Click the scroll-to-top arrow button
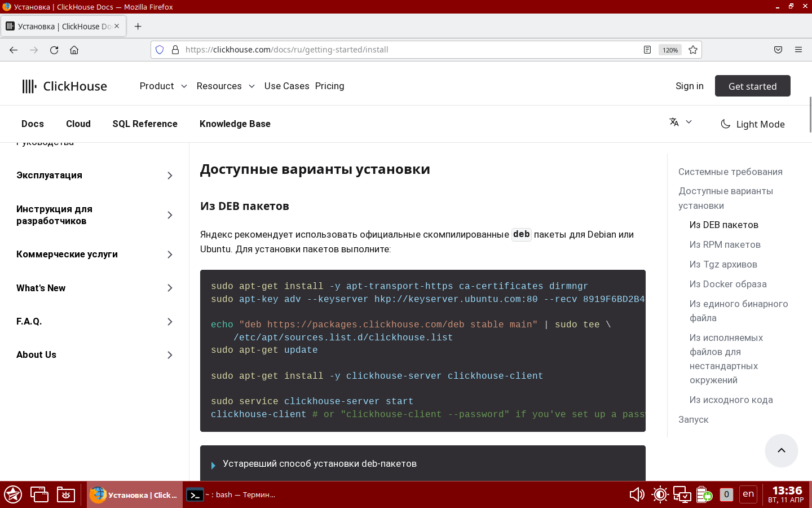The height and width of the screenshot is (508, 812). (782, 450)
